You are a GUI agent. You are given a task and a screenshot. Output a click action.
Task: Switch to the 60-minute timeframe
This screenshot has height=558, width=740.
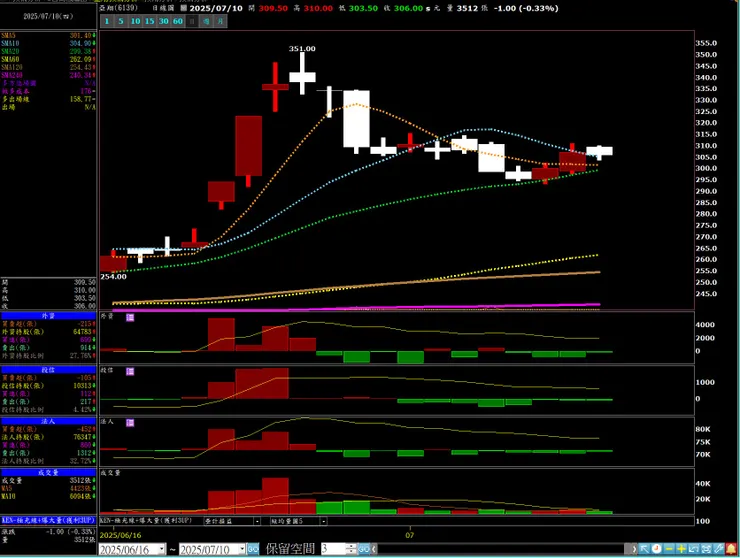[178, 21]
